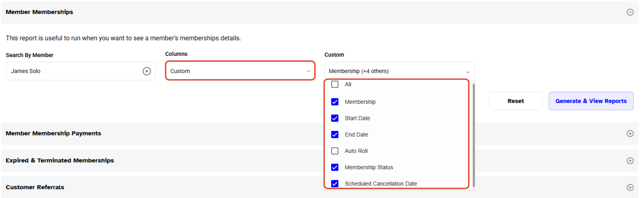The height and width of the screenshot is (198, 644).
Task: Click the dropdown list scrollbar
Action: 474,135
